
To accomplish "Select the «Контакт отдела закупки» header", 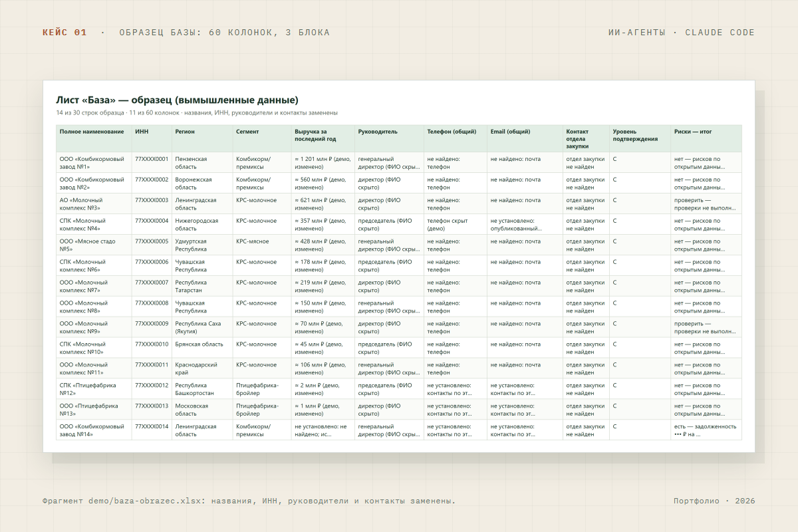I will (x=587, y=138).
